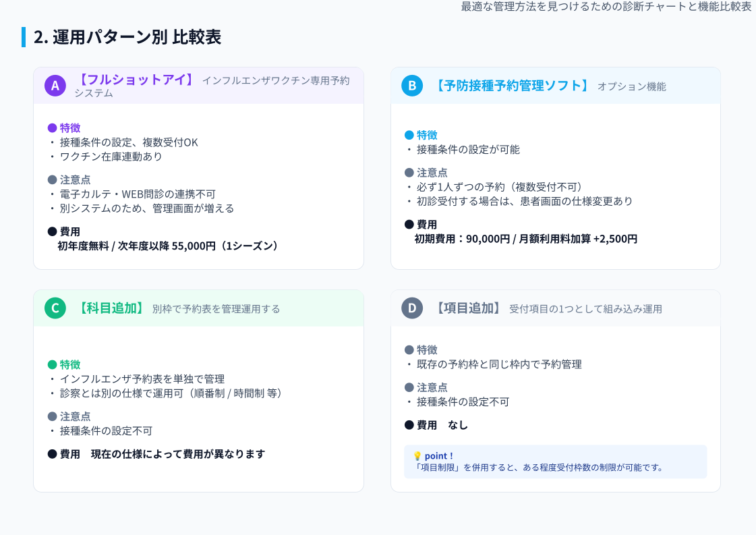Click the point! tip about 項目制限
The width and height of the screenshot is (756, 535).
click(x=556, y=461)
